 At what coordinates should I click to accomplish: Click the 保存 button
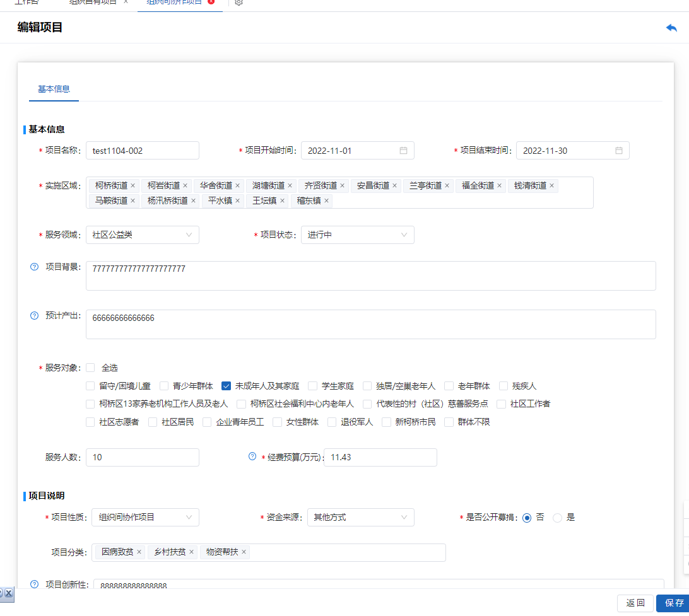click(674, 603)
